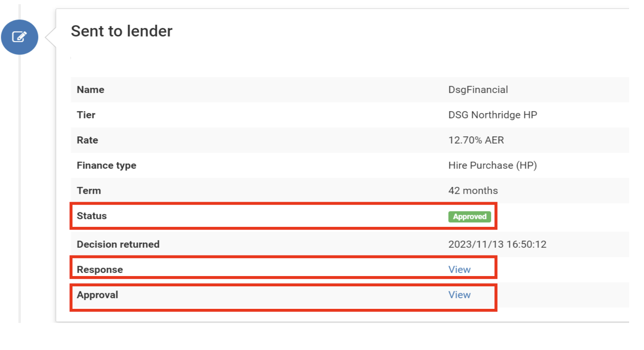
Task: Select the highlighted Status row
Action: [267, 216]
